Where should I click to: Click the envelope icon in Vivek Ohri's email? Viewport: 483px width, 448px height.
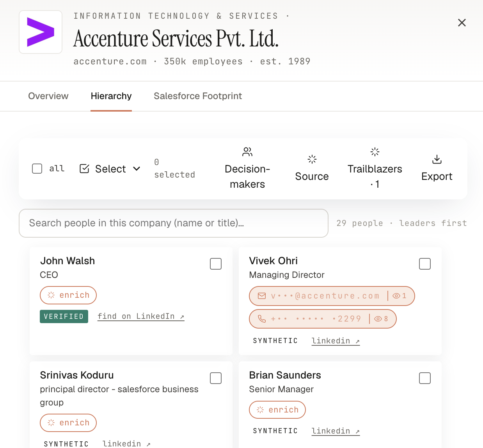[x=262, y=296]
